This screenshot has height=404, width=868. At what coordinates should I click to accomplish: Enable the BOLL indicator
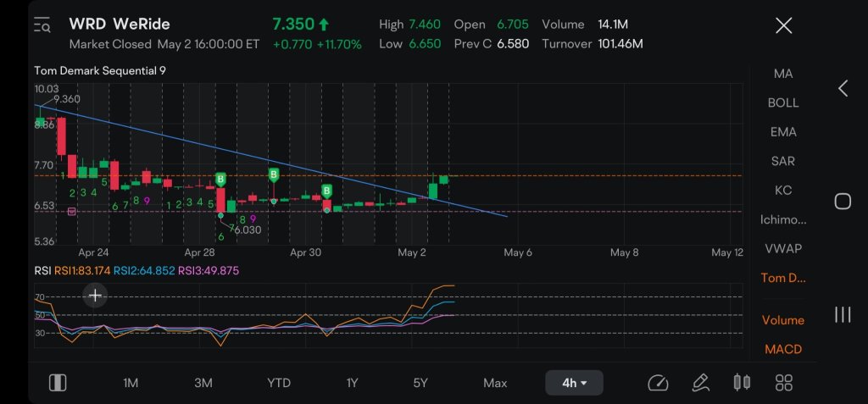(x=782, y=103)
